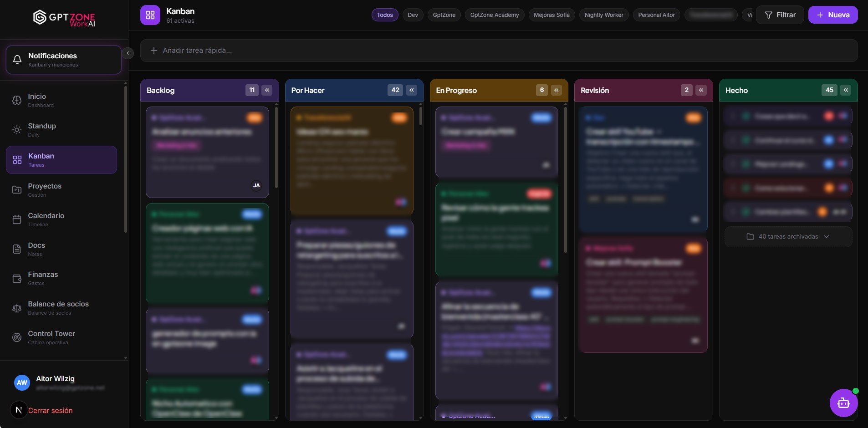The height and width of the screenshot is (428, 868).
Task: Filter tasks by the GptZone chip
Action: [444, 15]
